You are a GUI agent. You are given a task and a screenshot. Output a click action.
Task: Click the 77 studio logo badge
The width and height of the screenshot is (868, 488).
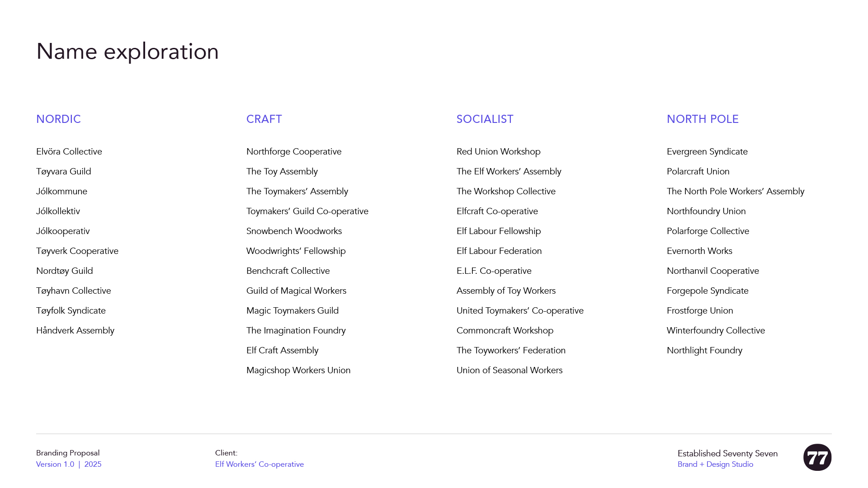point(817,457)
